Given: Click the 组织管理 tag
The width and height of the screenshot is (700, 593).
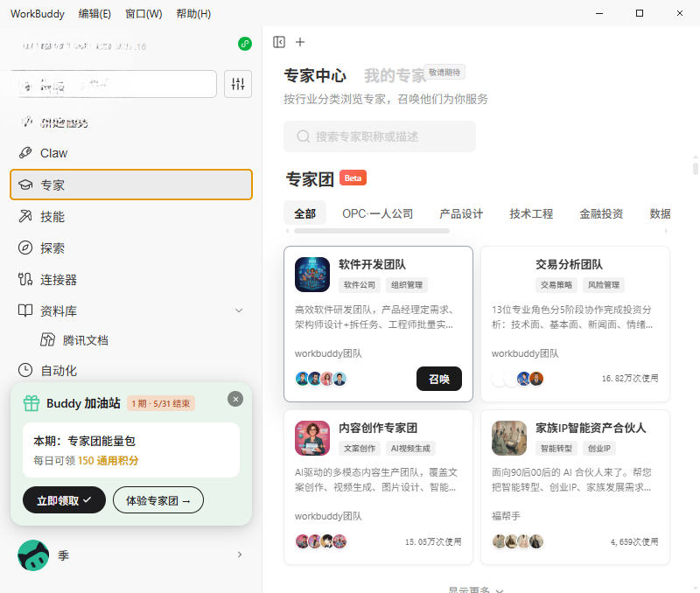Looking at the screenshot, I should (x=407, y=284).
